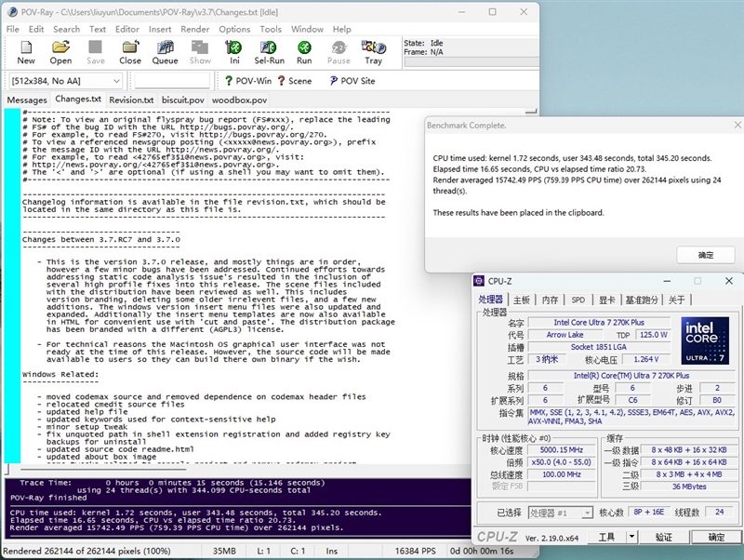This screenshot has width=744, height=560.
Task: Start rendering with the Run icon
Action: click(x=304, y=52)
